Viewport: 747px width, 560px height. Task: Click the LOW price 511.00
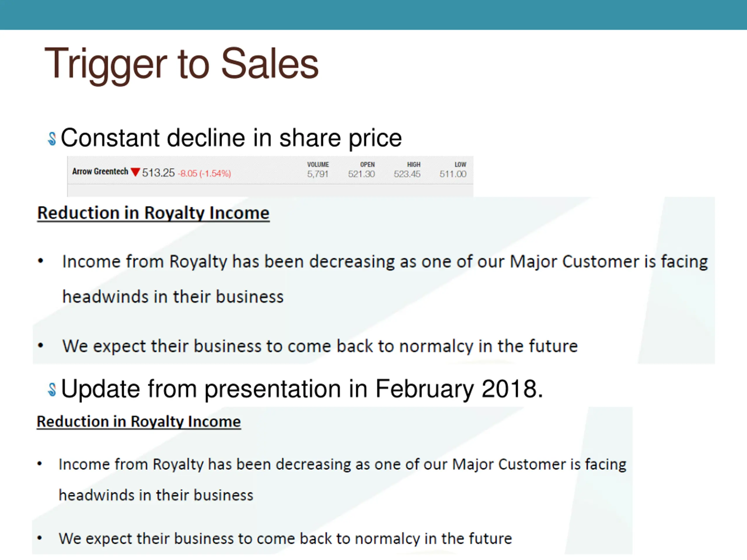(x=453, y=174)
